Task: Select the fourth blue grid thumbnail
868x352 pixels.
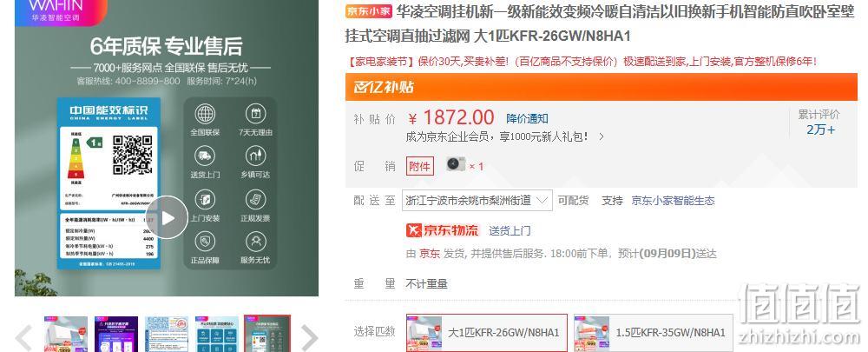Action: tap(216, 334)
